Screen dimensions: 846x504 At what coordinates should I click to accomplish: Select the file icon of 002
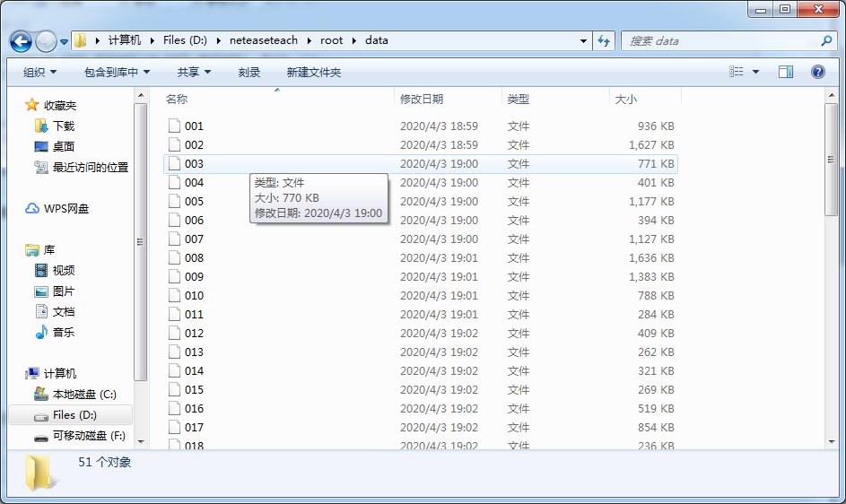point(174,144)
